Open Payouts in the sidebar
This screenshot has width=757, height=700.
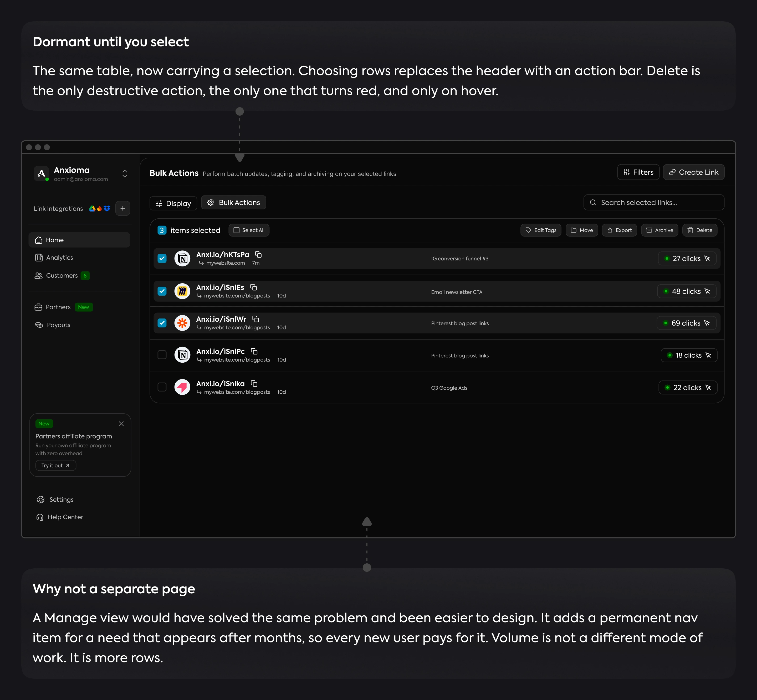pos(53,325)
